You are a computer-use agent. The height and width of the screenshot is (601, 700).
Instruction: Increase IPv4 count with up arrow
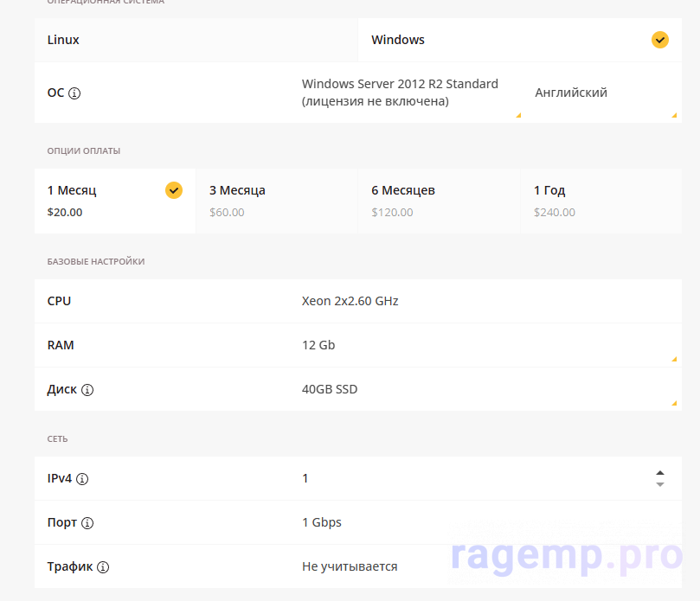(660, 473)
